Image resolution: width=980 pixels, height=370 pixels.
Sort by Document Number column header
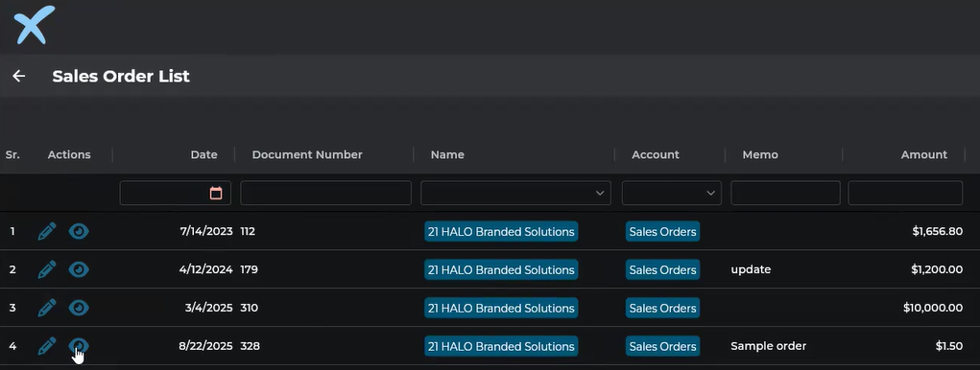click(x=307, y=154)
